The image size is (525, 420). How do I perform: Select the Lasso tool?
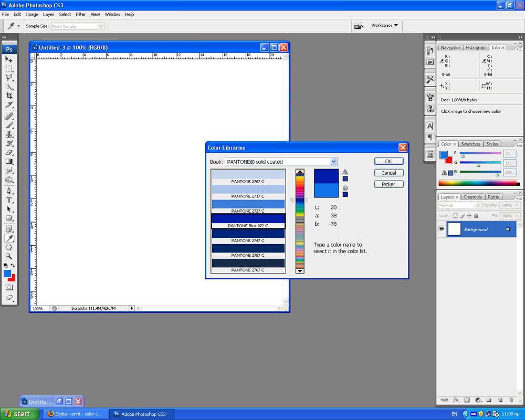click(x=9, y=78)
